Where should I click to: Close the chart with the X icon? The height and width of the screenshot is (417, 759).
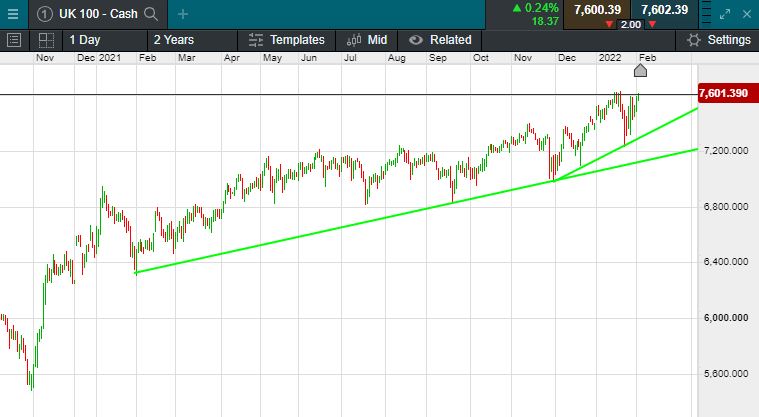(747, 15)
